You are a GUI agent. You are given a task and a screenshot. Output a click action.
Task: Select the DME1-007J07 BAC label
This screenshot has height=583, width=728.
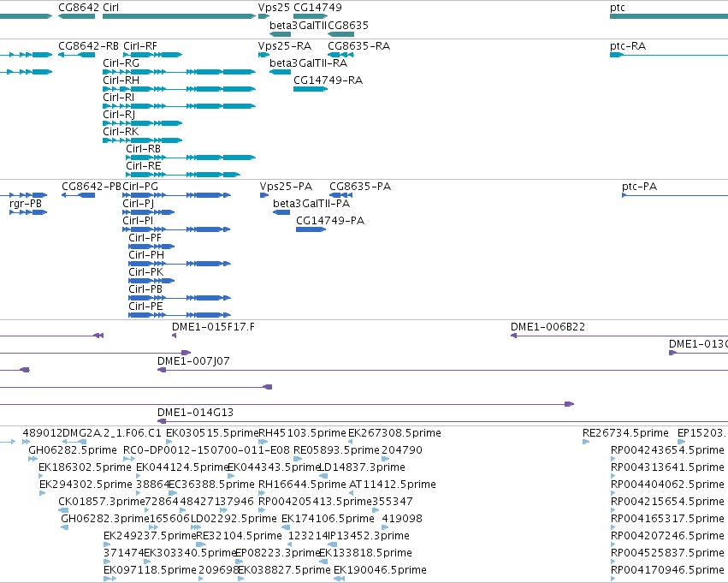pyautogui.click(x=193, y=361)
